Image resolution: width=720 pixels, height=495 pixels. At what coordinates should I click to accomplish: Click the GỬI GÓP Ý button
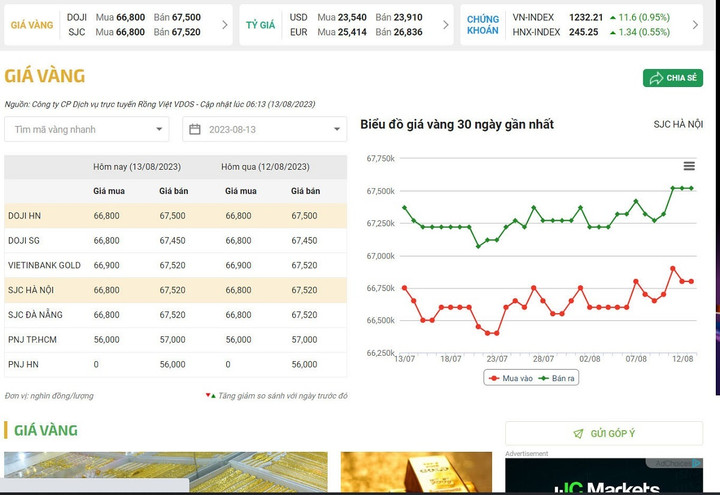[603, 434]
